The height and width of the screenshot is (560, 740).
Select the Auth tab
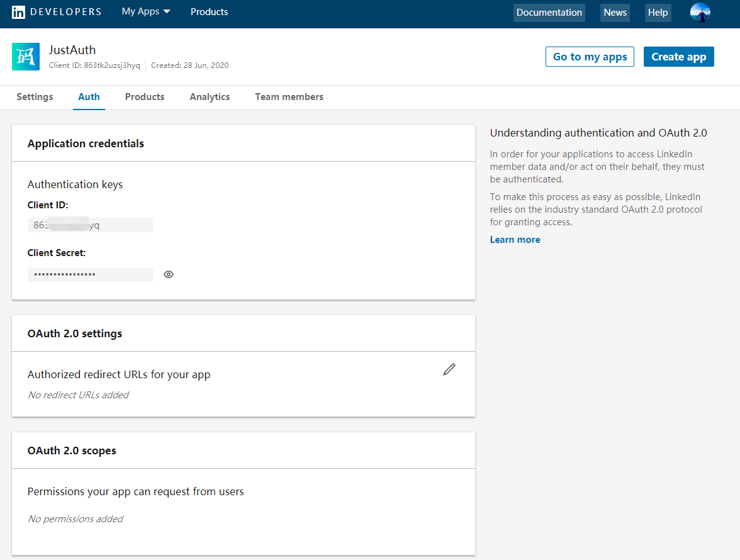(89, 97)
